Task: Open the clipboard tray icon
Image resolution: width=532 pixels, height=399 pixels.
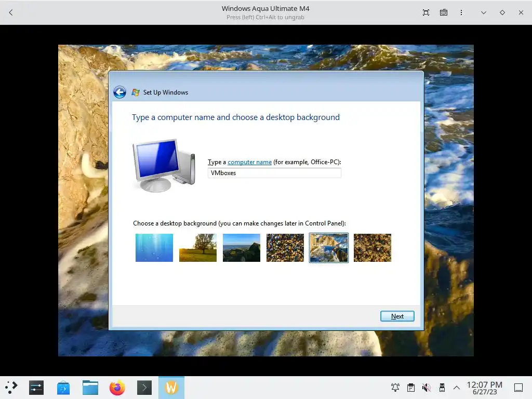Action: (x=411, y=388)
